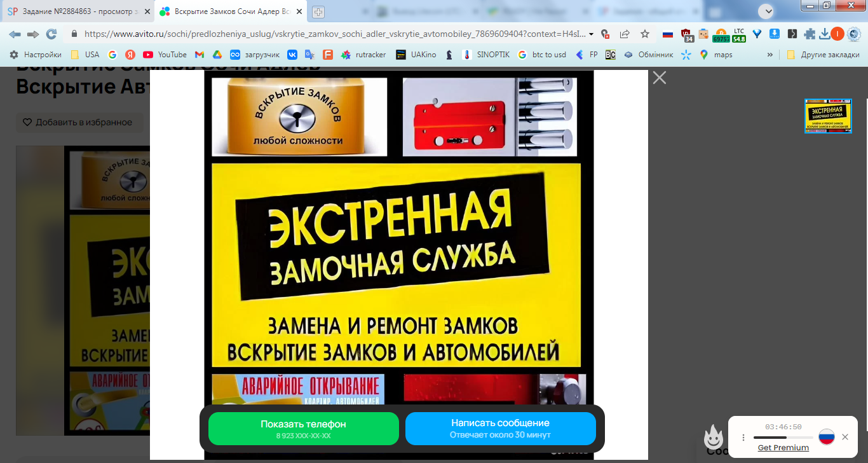This screenshot has width=868, height=463.
Task: Open the UAKino bookmark
Action: [416, 55]
